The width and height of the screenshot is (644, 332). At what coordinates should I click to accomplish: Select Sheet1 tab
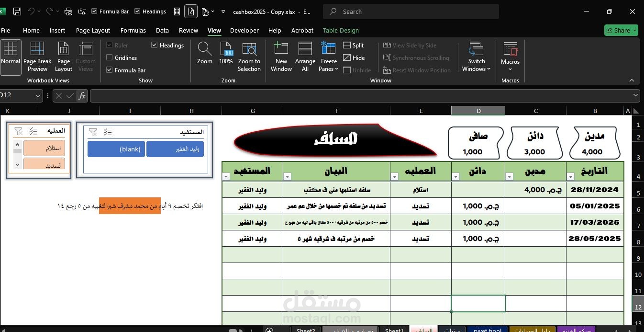click(x=394, y=330)
